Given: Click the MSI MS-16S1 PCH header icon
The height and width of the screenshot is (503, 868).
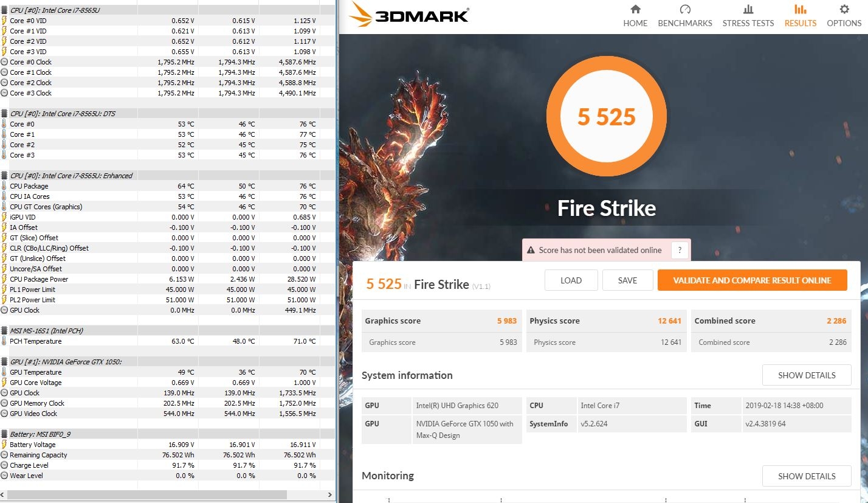Looking at the screenshot, I should tap(5, 331).
